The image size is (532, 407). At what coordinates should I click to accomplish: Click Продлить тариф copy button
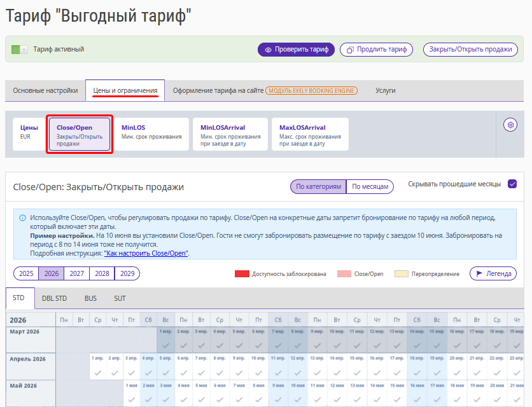pos(376,50)
